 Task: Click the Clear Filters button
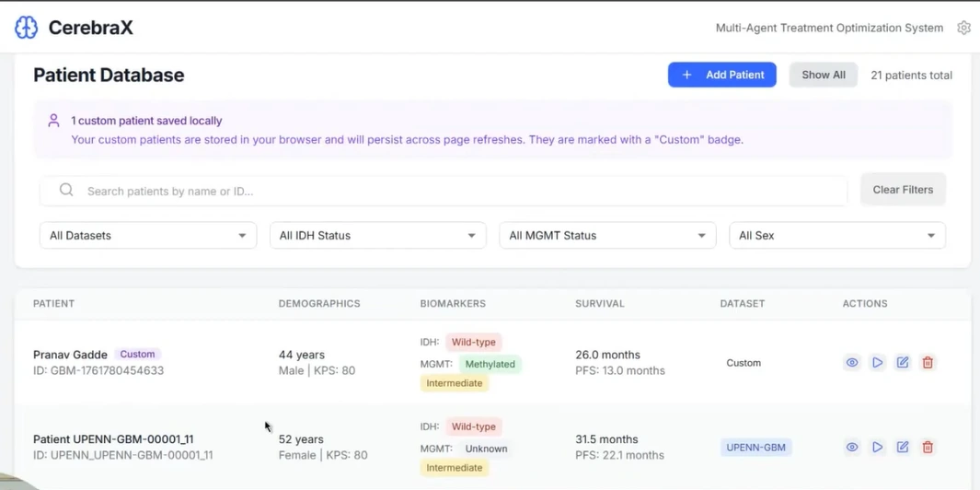[903, 190]
